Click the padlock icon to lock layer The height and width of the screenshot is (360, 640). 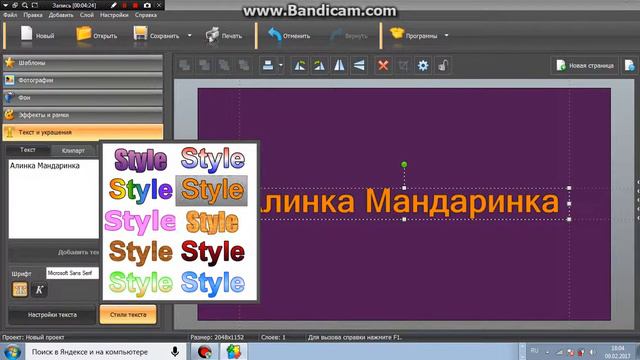pos(443,65)
